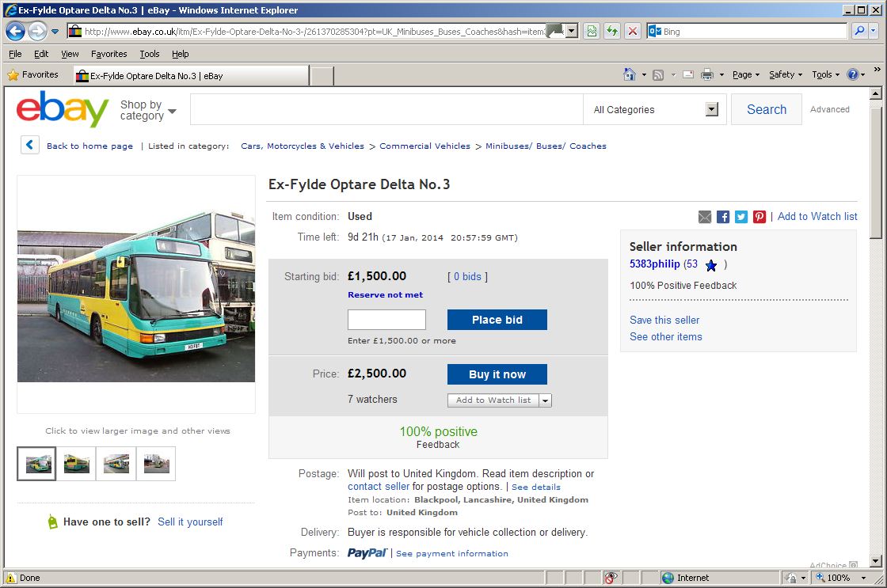Share the listing on Twitter icon
This screenshot has width=887, height=588.
[741, 217]
